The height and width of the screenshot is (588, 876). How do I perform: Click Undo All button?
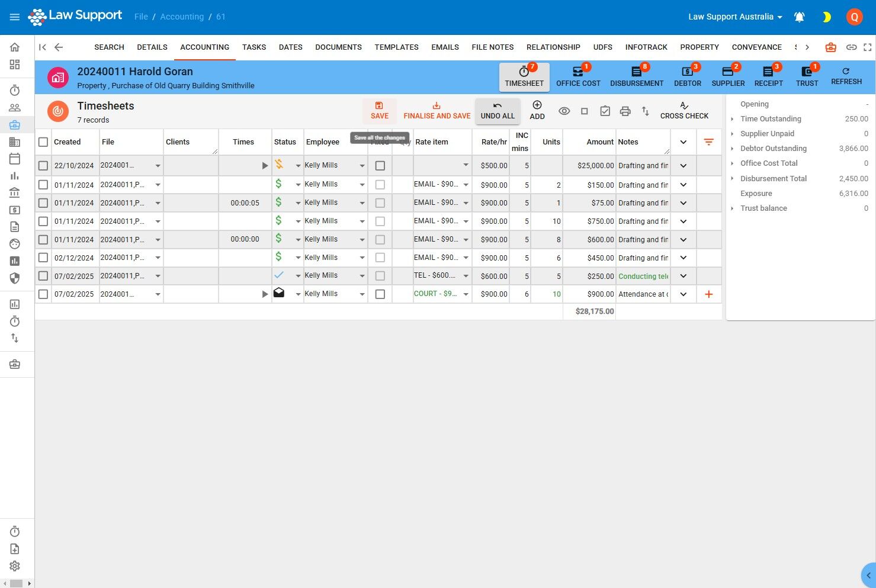point(498,111)
